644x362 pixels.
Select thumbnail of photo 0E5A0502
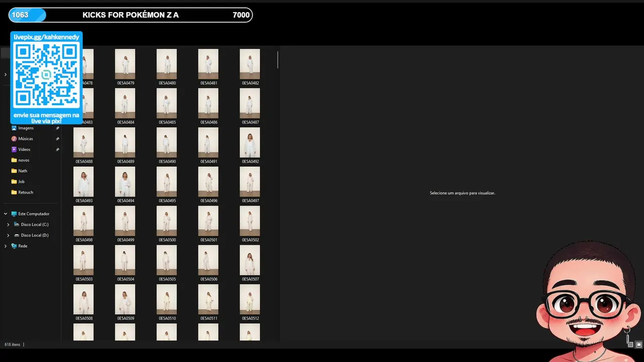tap(250, 221)
